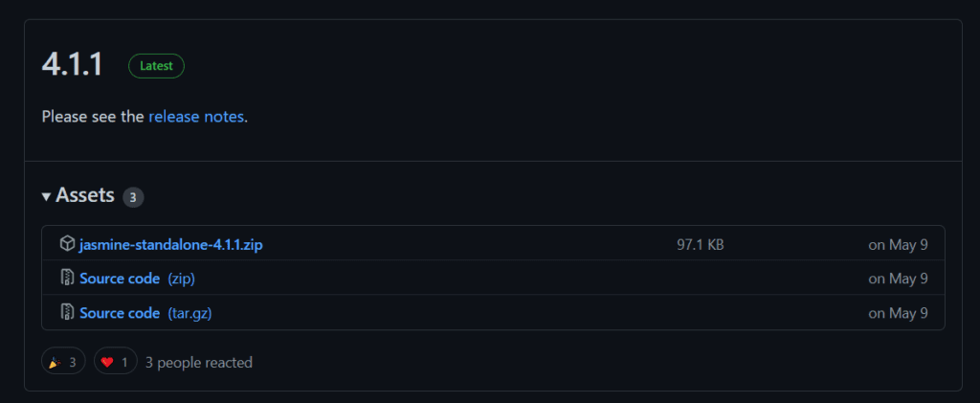980x403 pixels.
Task: Click the green Latest badge
Action: [157, 66]
